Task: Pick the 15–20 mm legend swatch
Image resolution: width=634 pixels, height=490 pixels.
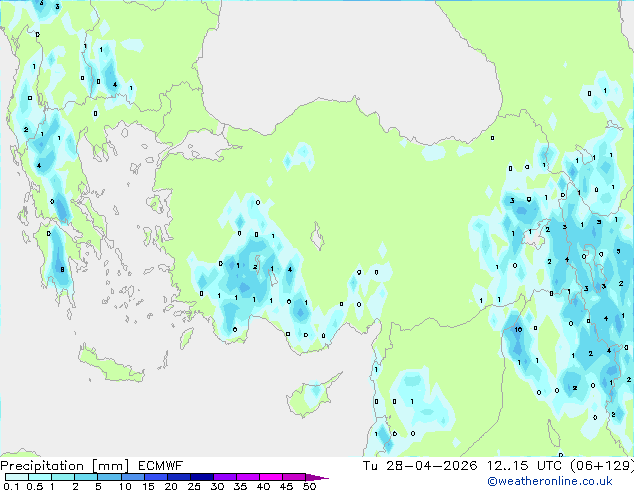Action: coord(155,477)
